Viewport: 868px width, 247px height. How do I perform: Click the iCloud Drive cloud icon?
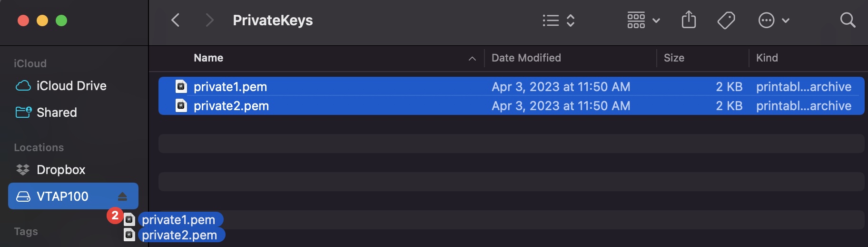click(x=23, y=86)
